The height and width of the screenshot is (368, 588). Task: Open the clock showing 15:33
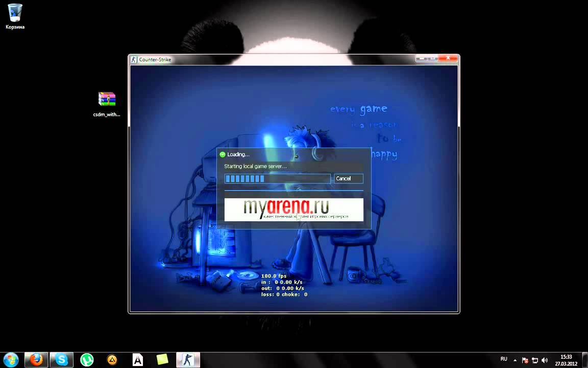tap(566, 360)
